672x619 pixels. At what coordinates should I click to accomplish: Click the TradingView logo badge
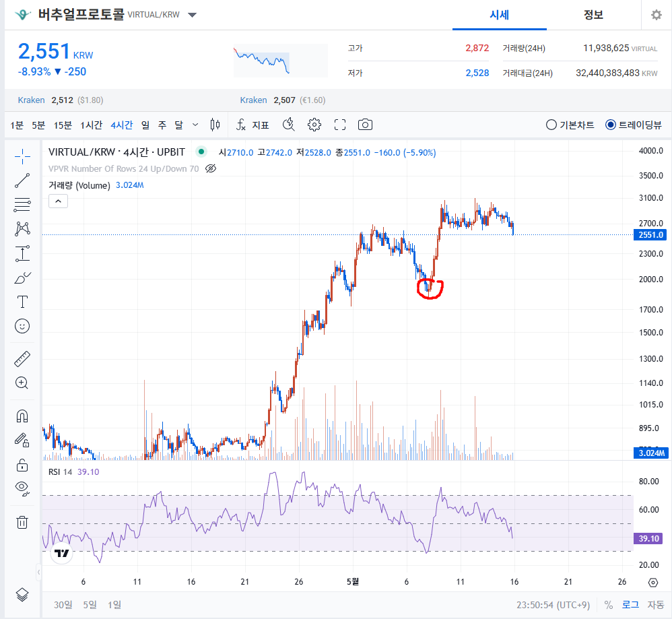(x=62, y=554)
